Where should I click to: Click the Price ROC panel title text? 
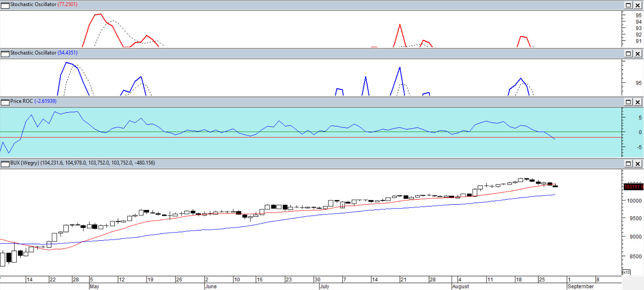tap(22, 101)
